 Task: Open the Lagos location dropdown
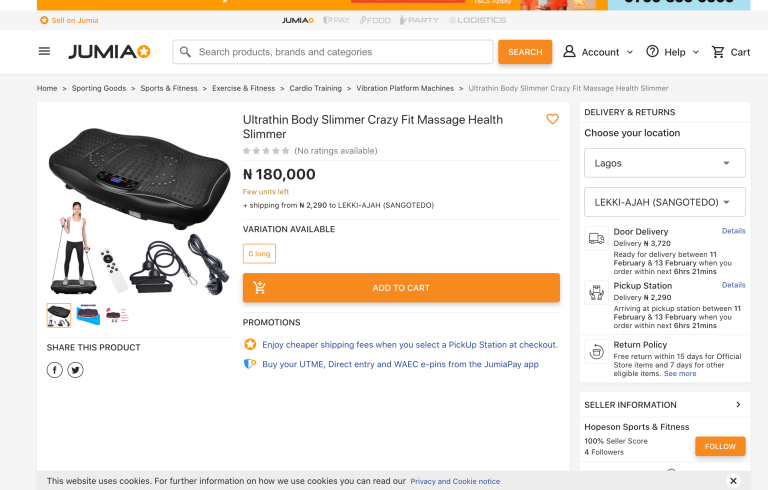[664, 163]
